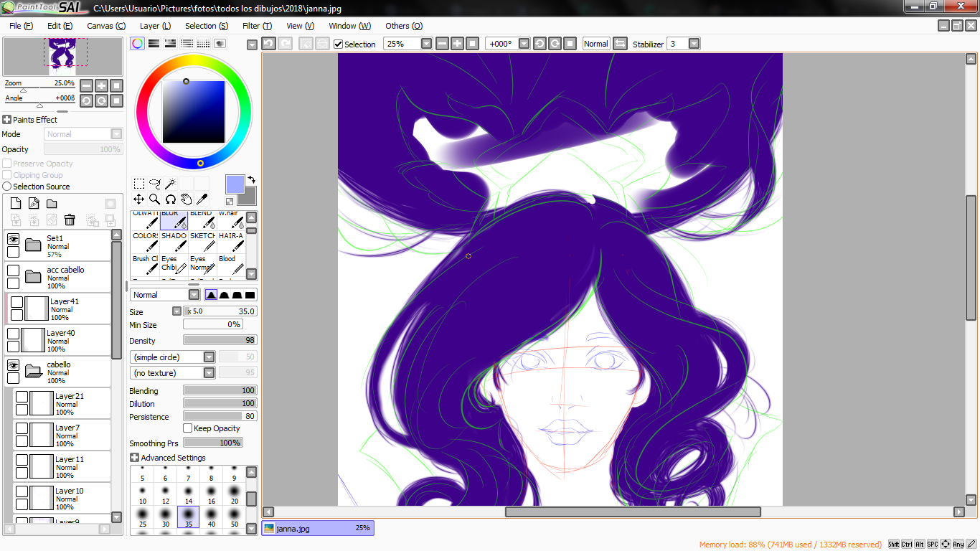
Task: Select the rectangular Selection tool
Action: pyautogui.click(x=139, y=184)
